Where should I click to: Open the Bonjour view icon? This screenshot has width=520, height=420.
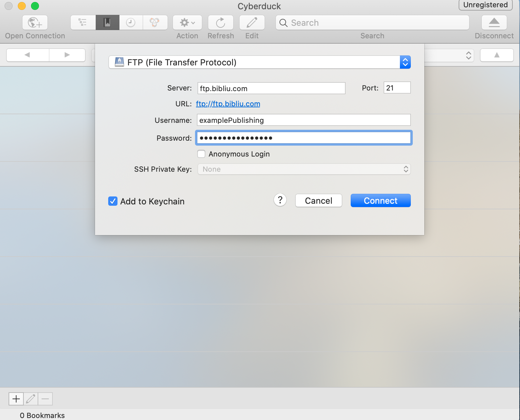[x=155, y=22]
